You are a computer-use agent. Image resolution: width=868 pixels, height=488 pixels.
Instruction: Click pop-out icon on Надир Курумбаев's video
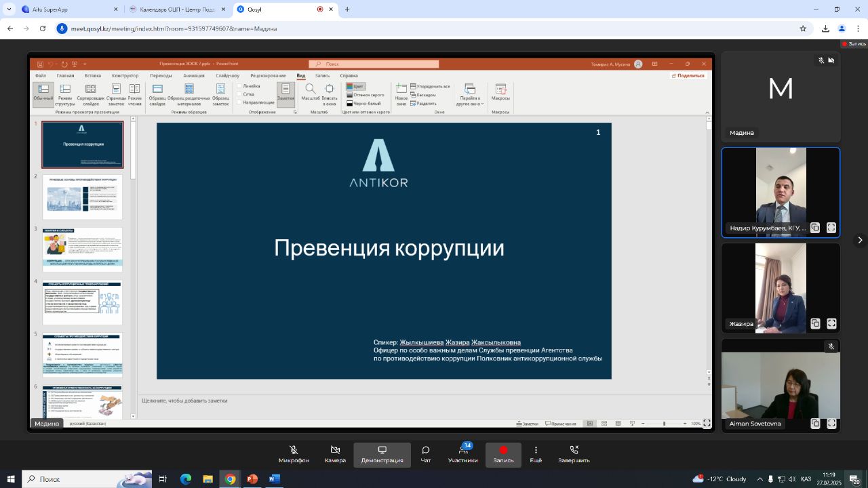[815, 228]
